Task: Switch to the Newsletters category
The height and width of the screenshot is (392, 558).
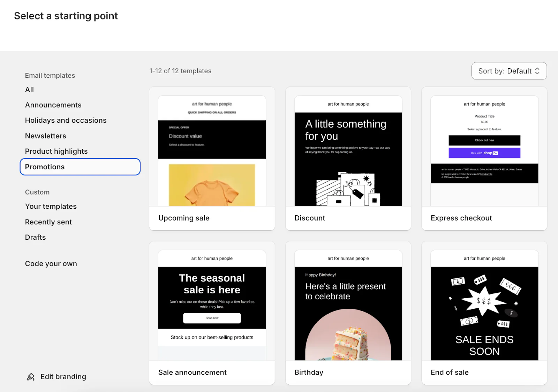Action: [45, 136]
